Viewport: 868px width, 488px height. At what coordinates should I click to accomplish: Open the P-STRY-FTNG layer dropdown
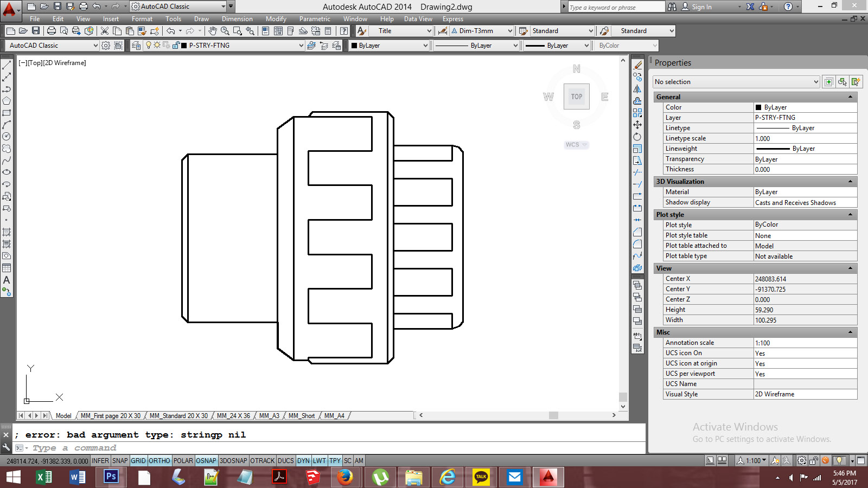[301, 46]
